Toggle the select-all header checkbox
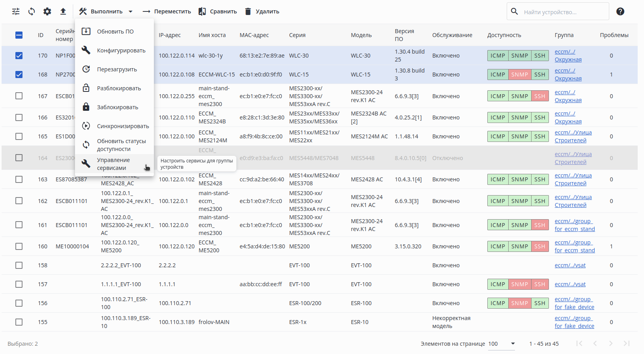The width and height of the screenshot is (644, 354). [x=19, y=35]
